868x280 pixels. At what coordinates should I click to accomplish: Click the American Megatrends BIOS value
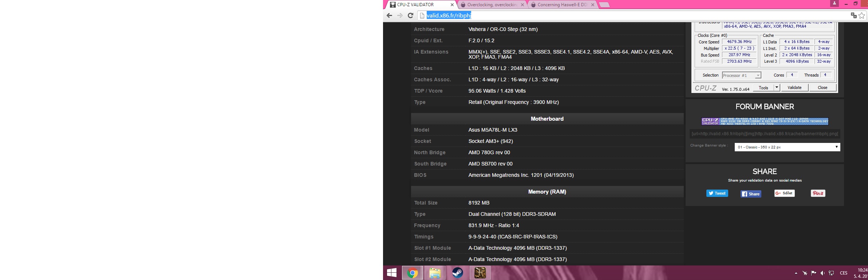point(521,175)
